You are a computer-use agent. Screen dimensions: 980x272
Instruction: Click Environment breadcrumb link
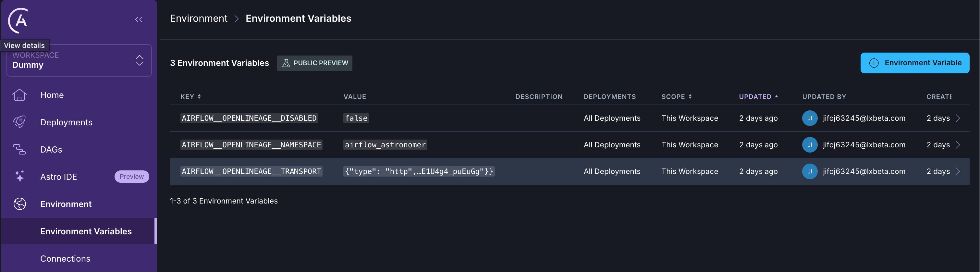click(199, 18)
